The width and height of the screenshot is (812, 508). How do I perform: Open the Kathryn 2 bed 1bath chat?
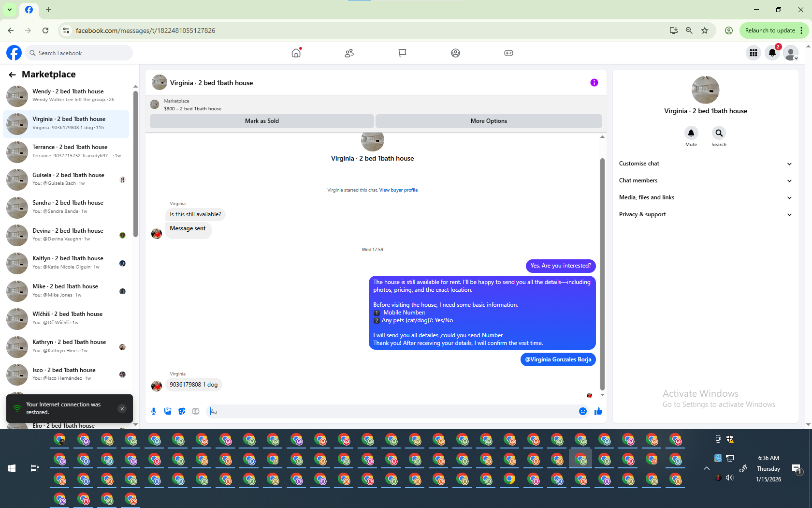pyautogui.click(x=66, y=346)
